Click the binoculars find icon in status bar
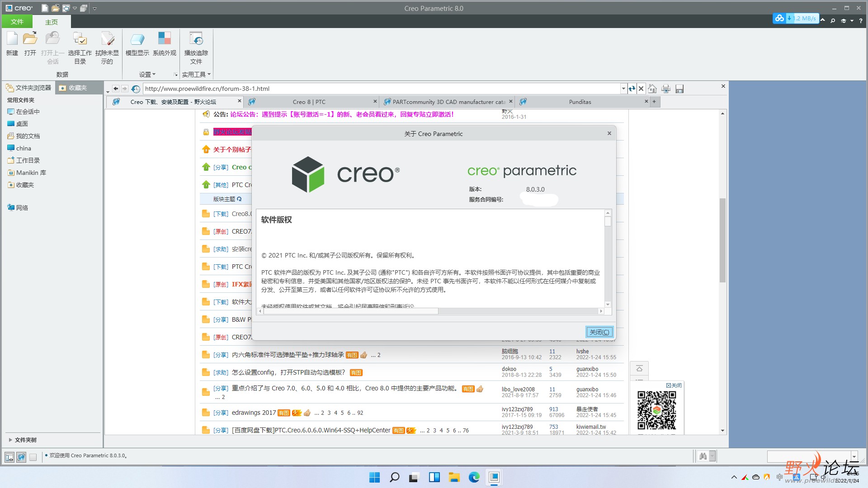This screenshot has height=488, width=868. [x=703, y=456]
